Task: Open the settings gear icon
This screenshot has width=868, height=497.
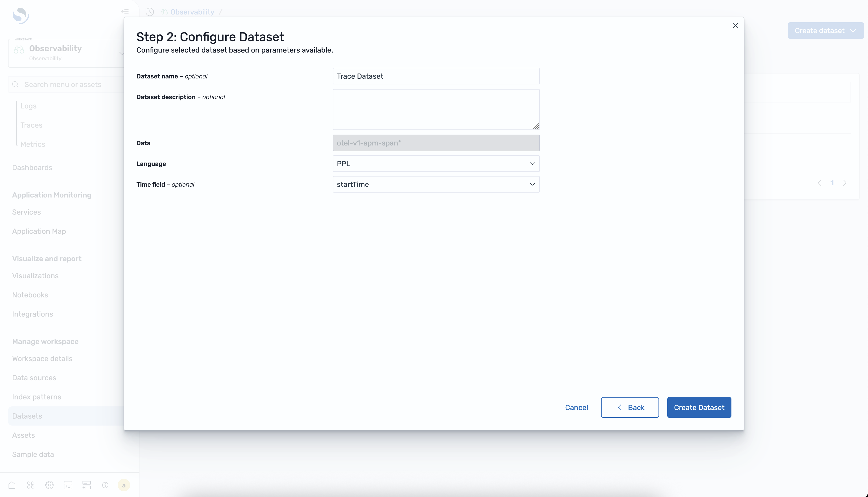Action: coord(49,485)
